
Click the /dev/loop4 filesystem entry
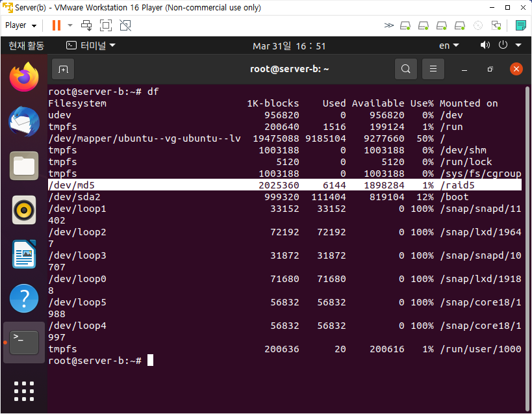pyautogui.click(x=77, y=326)
